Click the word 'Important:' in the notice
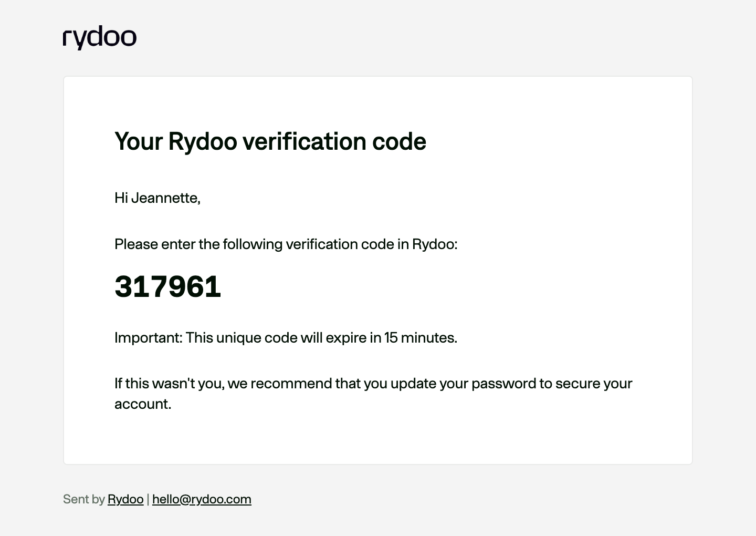 (x=149, y=337)
